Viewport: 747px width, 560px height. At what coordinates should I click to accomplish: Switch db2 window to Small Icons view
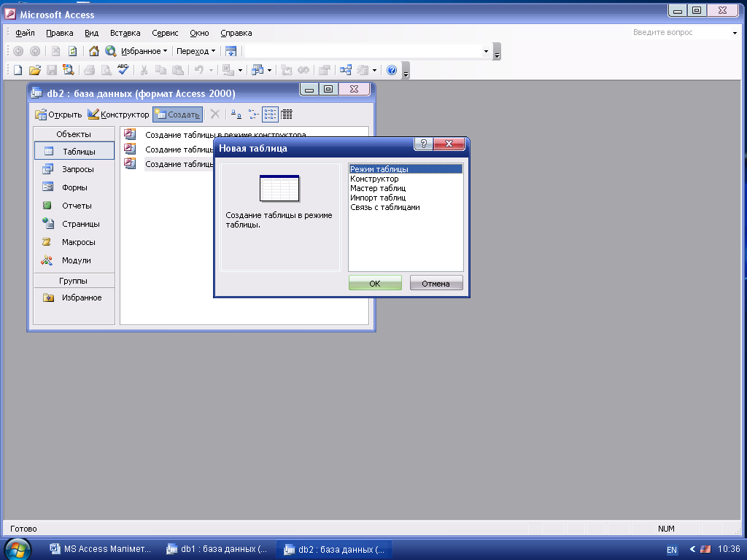coord(253,114)
